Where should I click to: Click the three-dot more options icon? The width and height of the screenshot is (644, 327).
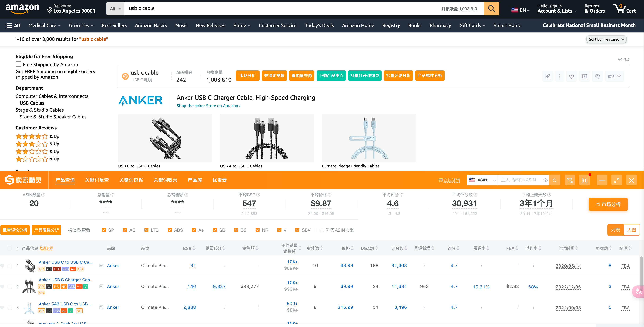point(560,76)
